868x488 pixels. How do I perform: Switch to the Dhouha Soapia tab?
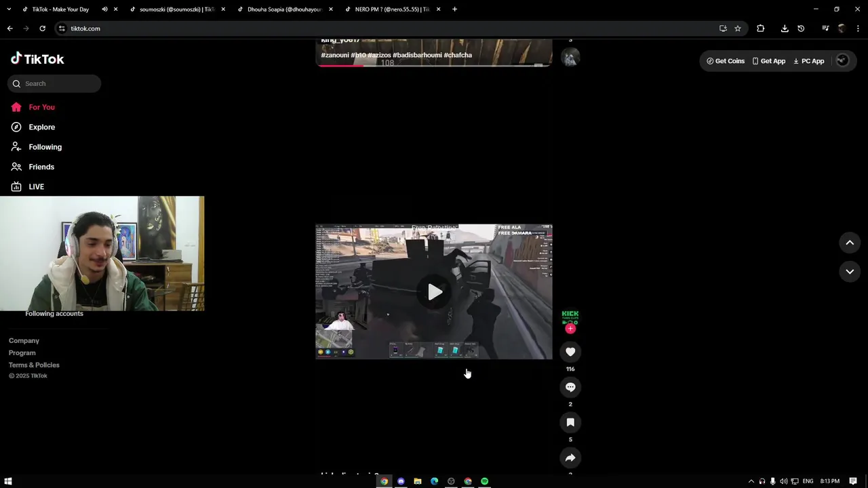coord(285,9)
